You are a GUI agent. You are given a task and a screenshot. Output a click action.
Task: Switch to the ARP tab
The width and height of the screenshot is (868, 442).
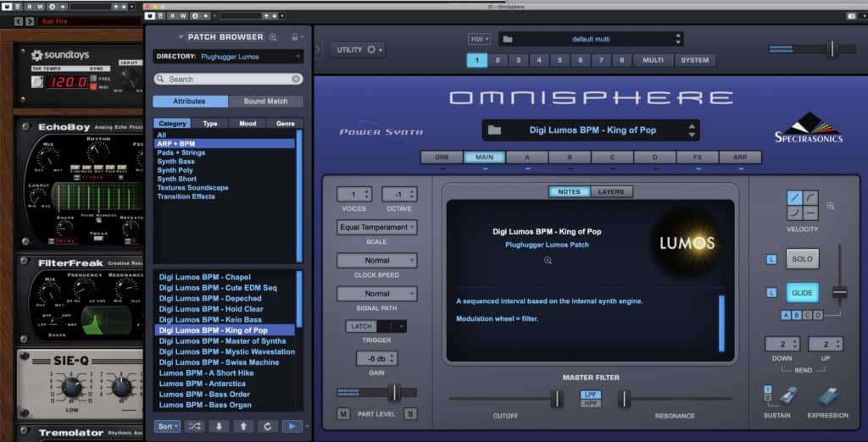(x=740, y=157)
